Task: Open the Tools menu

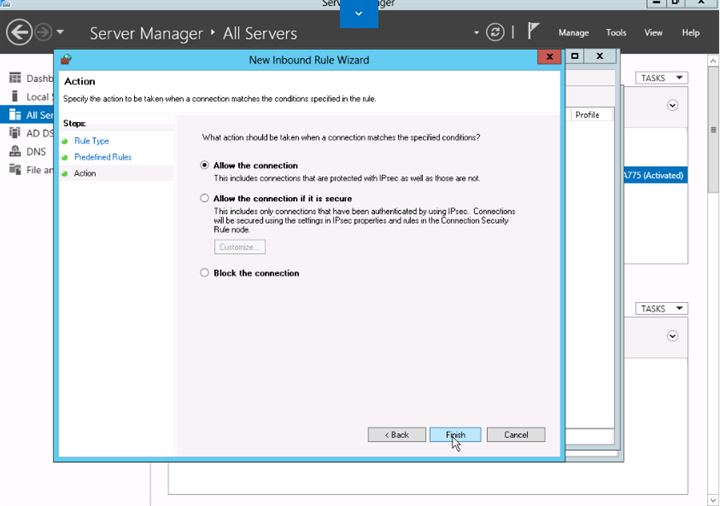Action: [616, 33]
